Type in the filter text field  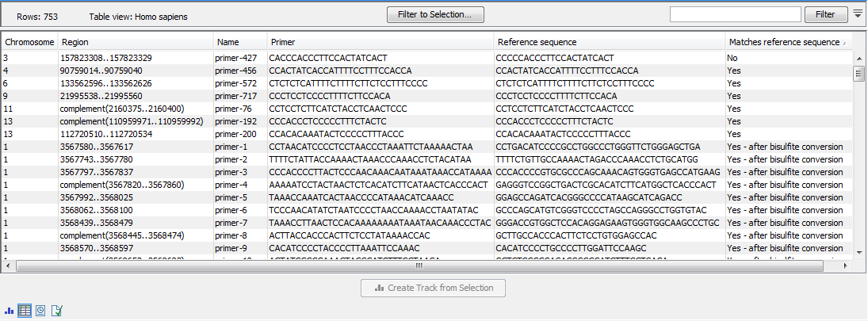point(735,14)
